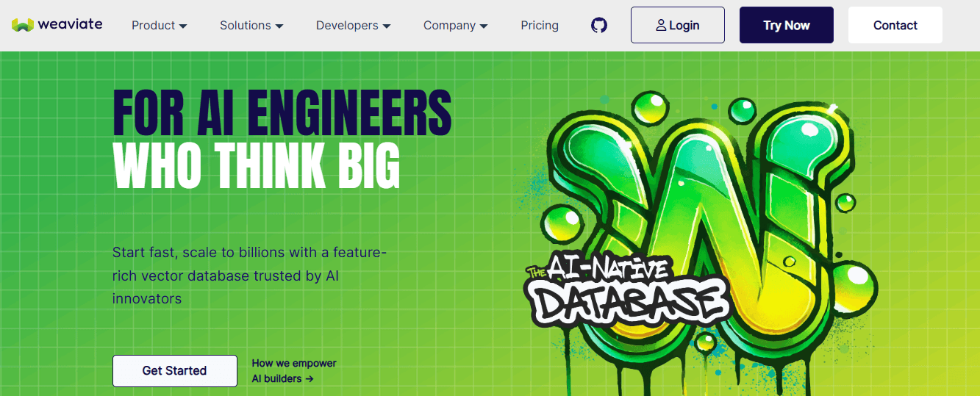Click the Try Now button
The height and width of the screenshot is (396, 980).
(x=787, y=25)
